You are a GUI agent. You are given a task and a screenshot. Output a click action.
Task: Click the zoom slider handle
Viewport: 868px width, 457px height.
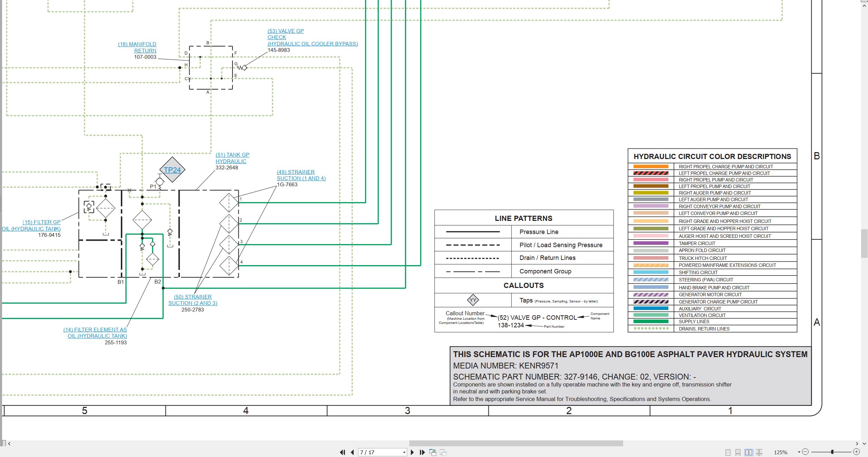point(832,452)
